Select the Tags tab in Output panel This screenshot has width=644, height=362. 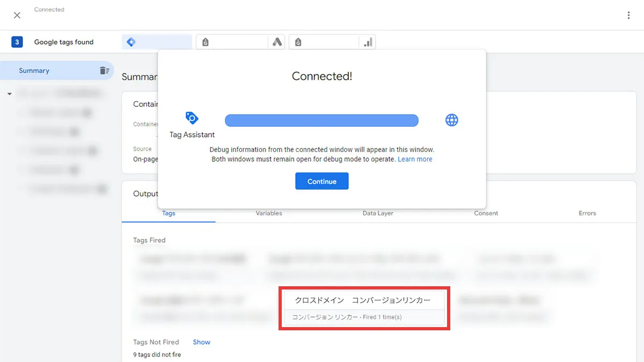[169, 213]
